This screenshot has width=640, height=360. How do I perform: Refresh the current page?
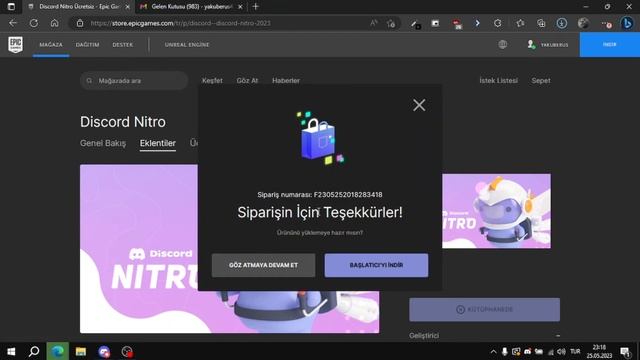tap(34, 23)
